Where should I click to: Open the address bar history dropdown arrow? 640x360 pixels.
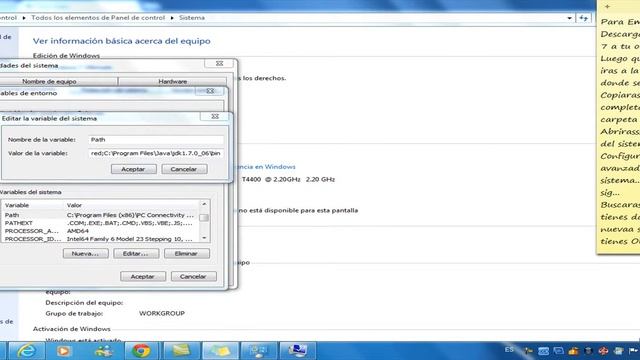569,18
